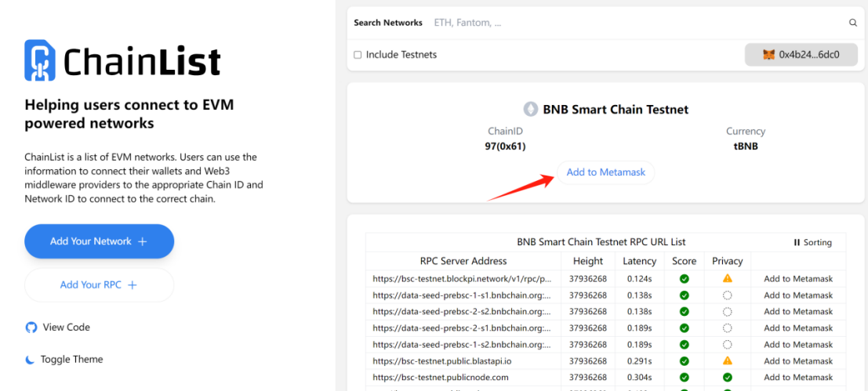Click the MetaMask fox wallet icon
Viewport: 868px width, 391px height.
pos(769,55)
